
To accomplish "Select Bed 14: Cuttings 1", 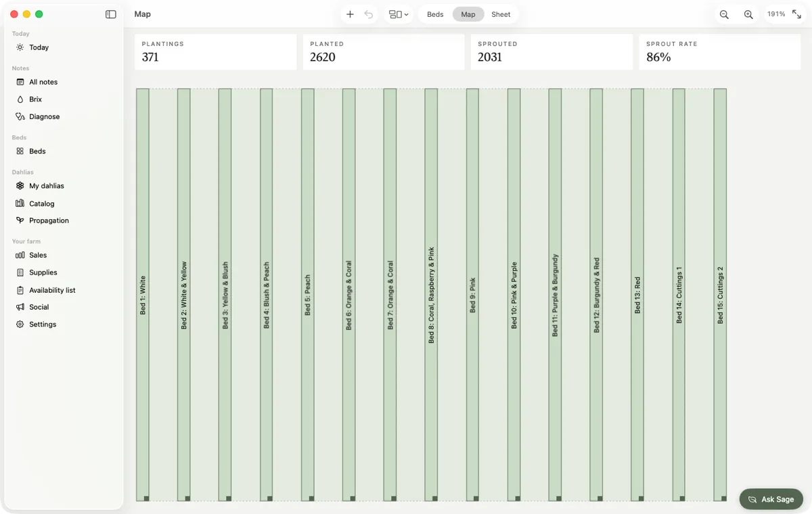I will [679, 295].
